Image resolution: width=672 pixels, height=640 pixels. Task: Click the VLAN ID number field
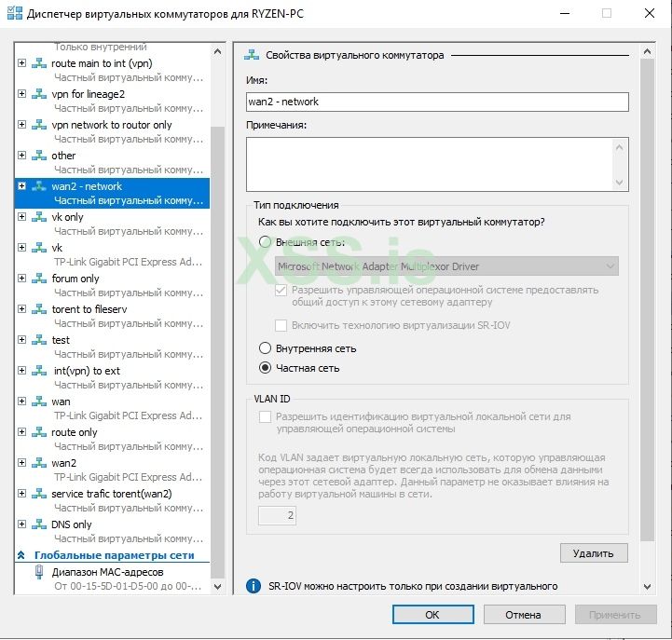[277, 515]
